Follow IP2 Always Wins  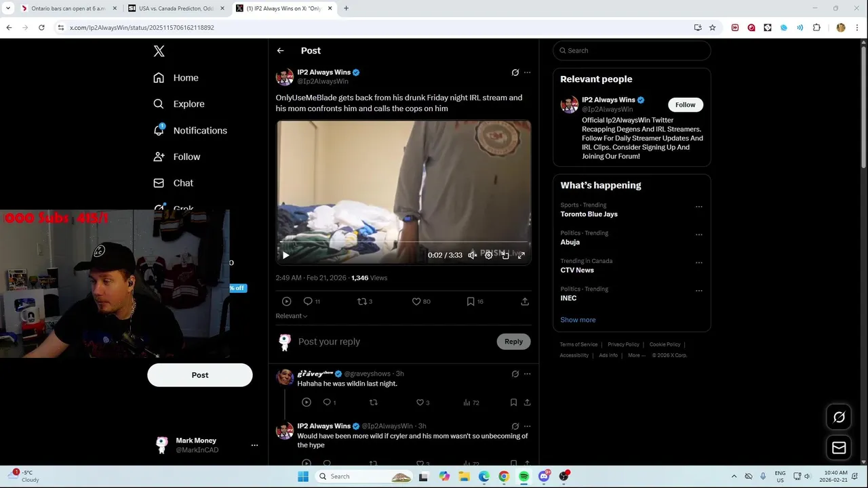[685, 104]
